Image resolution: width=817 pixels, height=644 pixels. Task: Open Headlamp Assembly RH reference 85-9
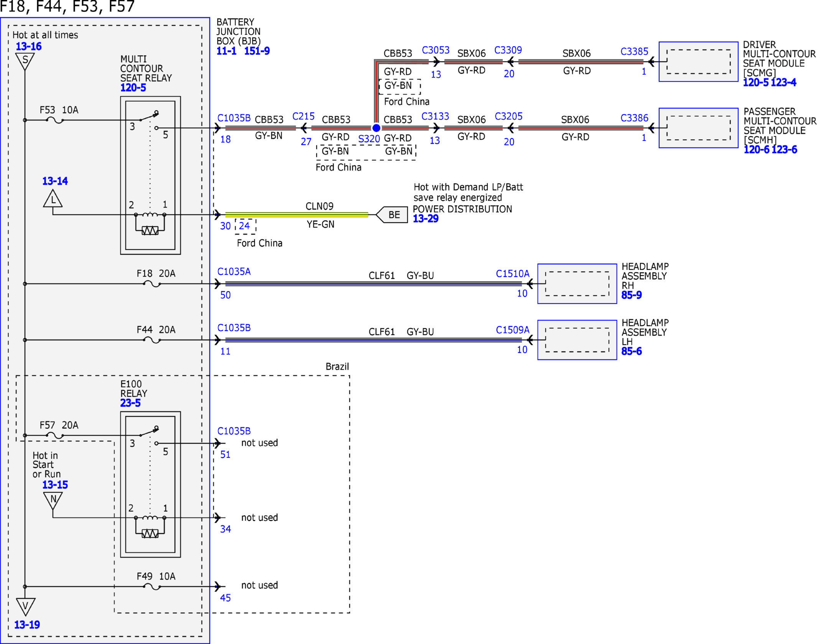631,295
